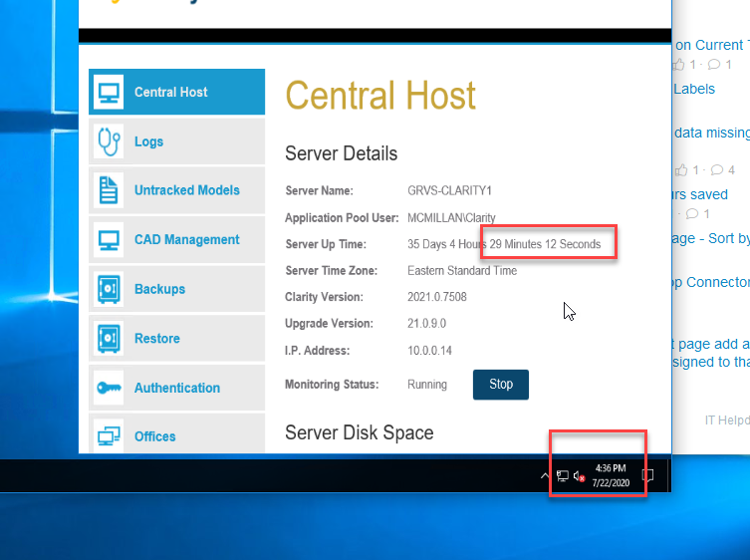Click the Untracked Models document icon
Viewport: 750px width, 560px height.
(108, 190)
